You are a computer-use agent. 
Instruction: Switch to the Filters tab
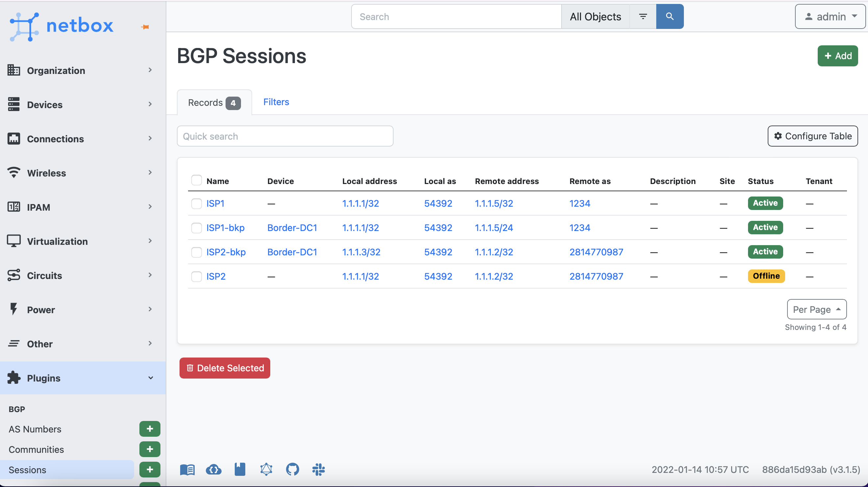[x=276, y=102]
